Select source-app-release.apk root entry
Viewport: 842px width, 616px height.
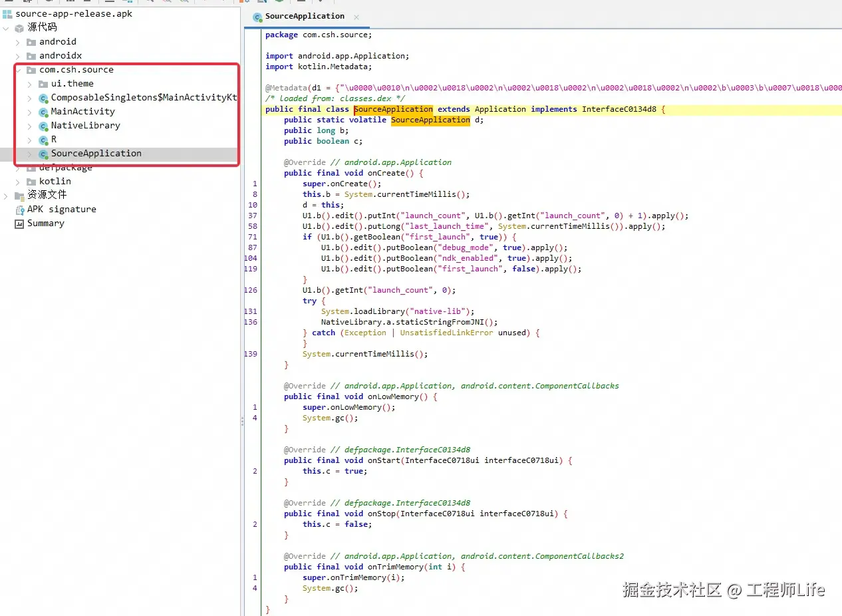pos(74,13)
